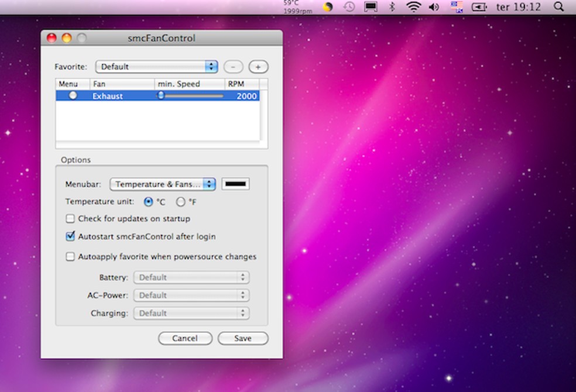Open the Favorite dropdown showing Default
Viewport: 576px width, 392px height.
pyautogui.click(x=156, y=67)
